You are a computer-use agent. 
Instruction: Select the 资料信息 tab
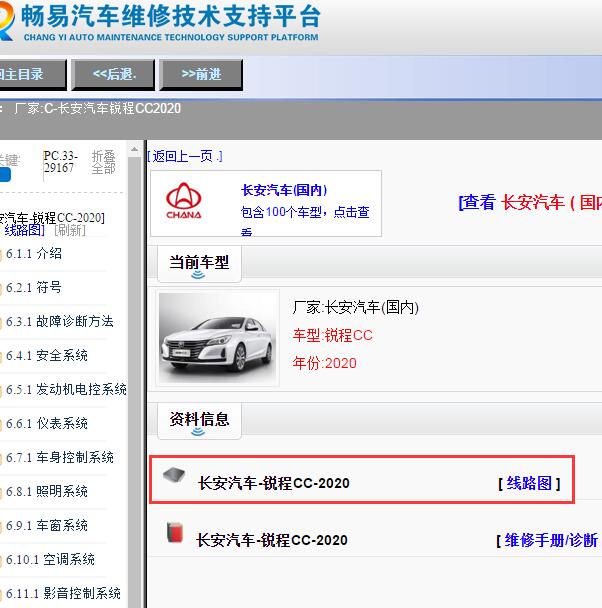pos(199,421)
